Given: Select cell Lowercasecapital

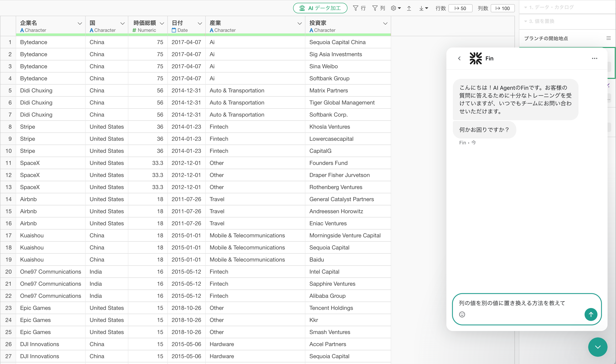Looking at the screenshot, I should 348,139.
